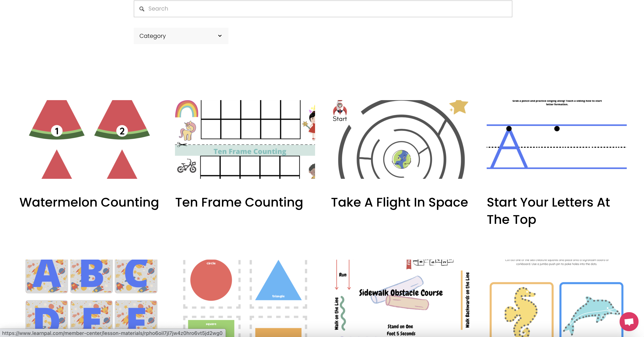
Task: Select the Category combo box
Action: [181, 36]
